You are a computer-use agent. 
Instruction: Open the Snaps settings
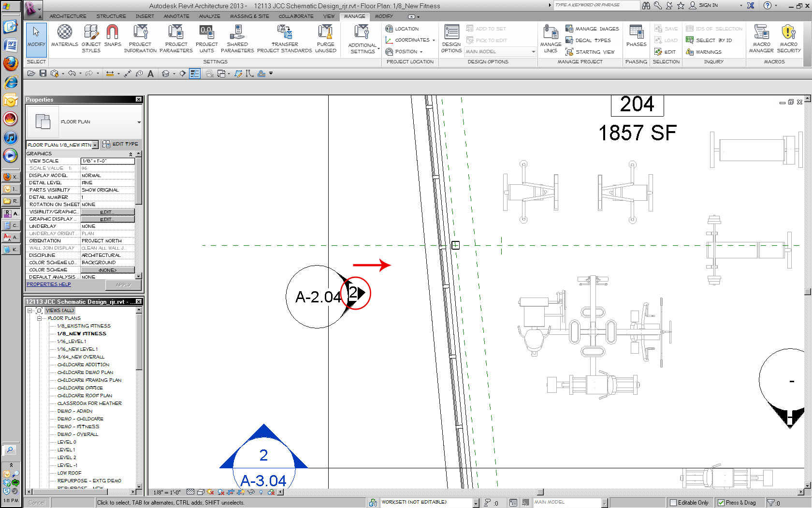(x=112, y=36)
